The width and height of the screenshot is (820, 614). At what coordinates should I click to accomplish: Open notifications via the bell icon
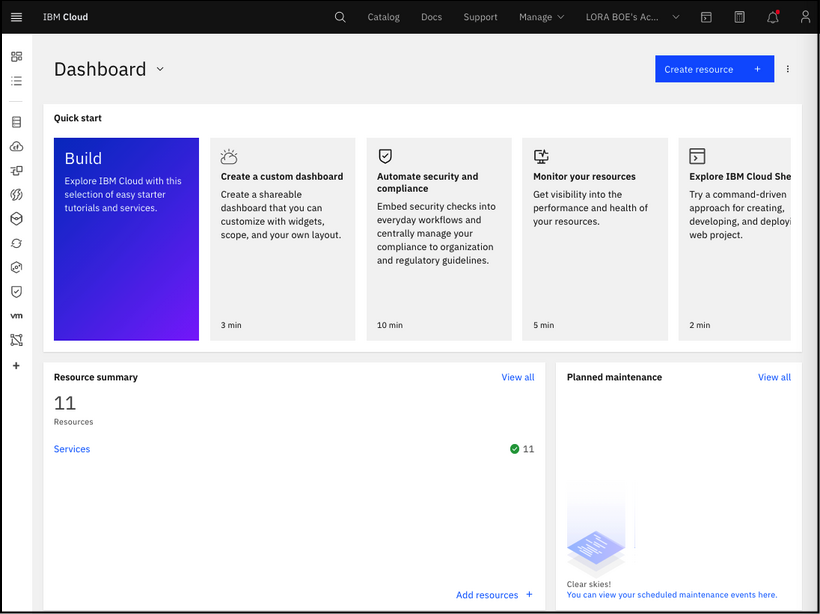[772, 17]
